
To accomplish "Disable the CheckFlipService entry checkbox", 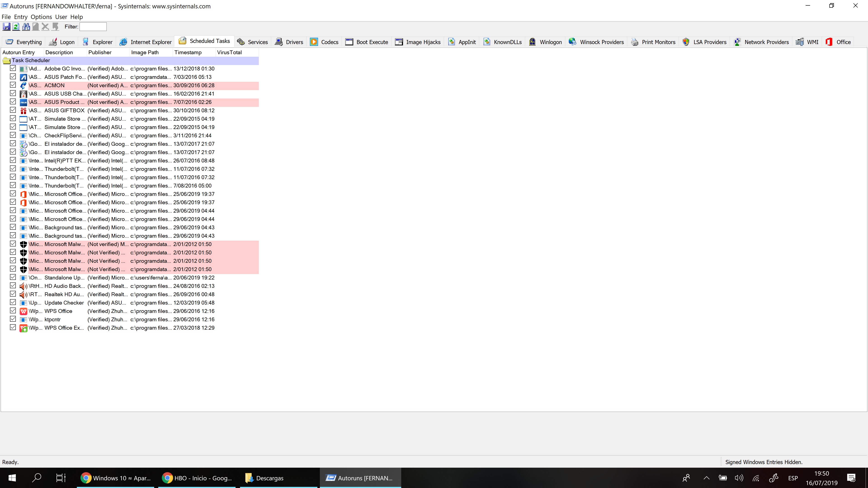I will tap(13, 135).
